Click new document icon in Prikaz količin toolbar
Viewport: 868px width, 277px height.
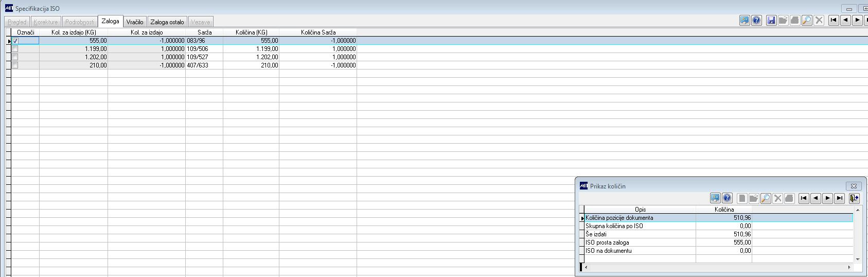742,198
